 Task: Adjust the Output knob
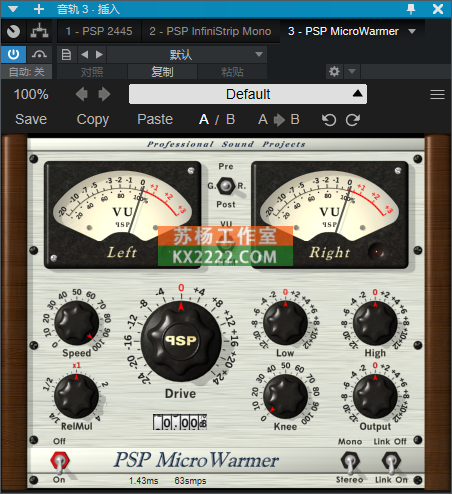(x=375, y=396)
